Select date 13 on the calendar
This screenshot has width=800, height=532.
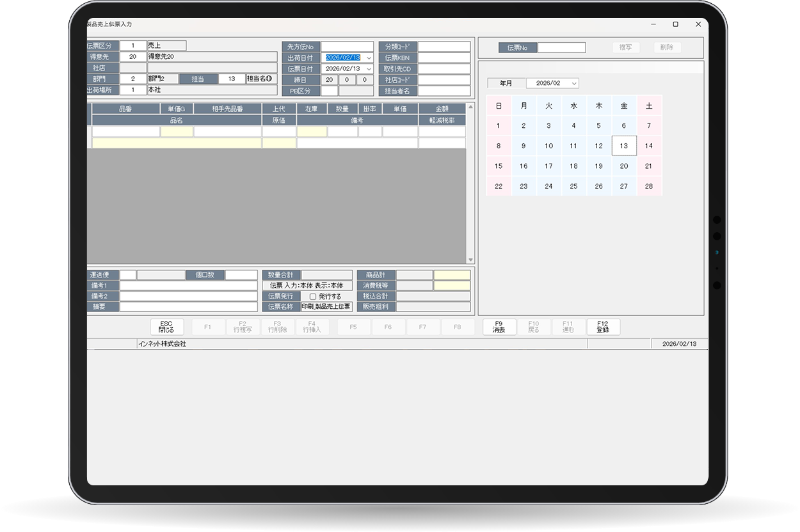tap(624, 146)
